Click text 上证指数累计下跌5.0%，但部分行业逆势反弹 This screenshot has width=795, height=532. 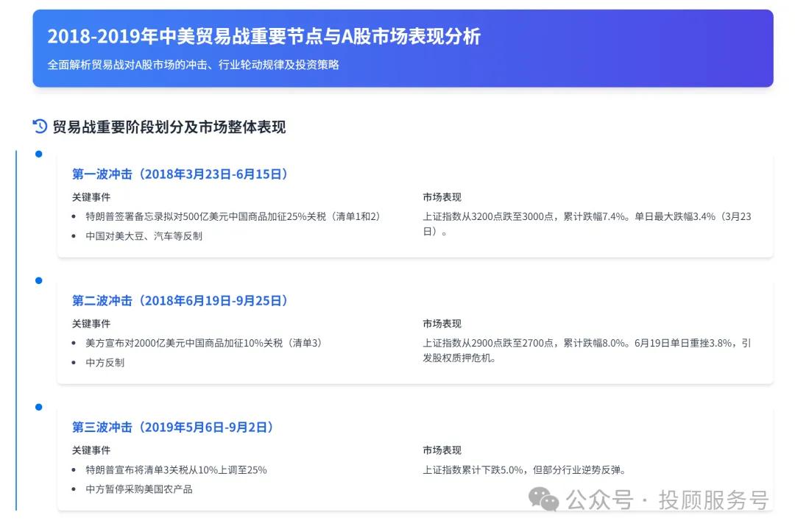[x=525, y=470]
